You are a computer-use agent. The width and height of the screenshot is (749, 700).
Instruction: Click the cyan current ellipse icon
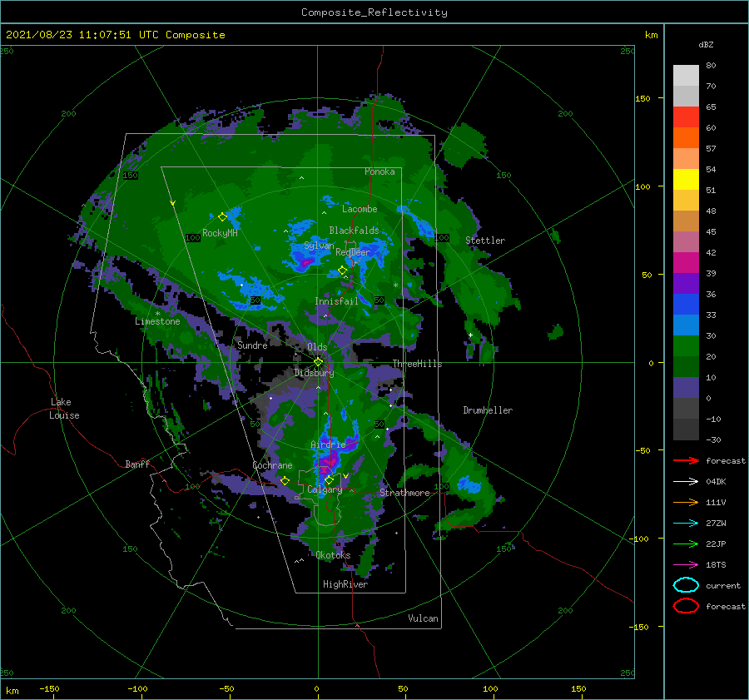(x=686, y=585)
